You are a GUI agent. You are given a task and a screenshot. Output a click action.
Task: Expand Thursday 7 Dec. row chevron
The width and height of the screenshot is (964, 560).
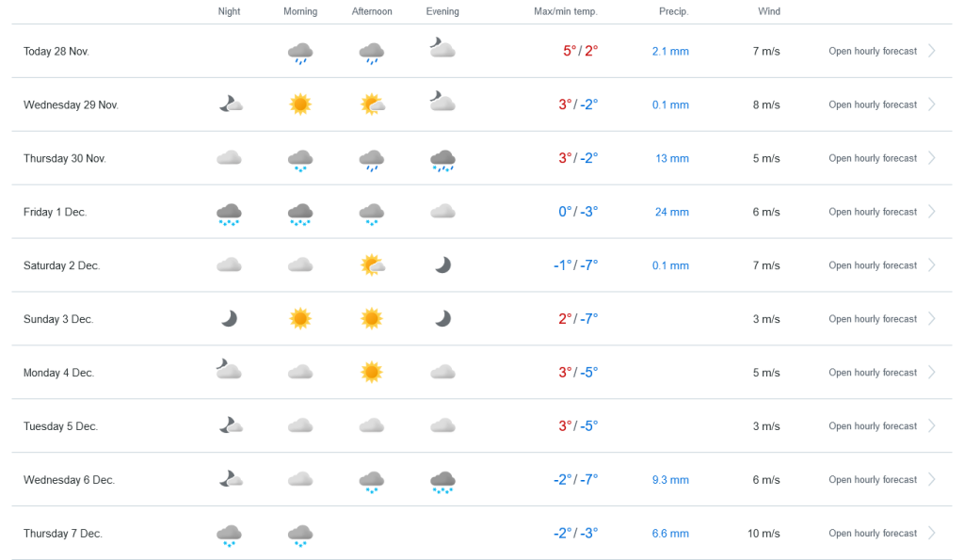(932, 534)
